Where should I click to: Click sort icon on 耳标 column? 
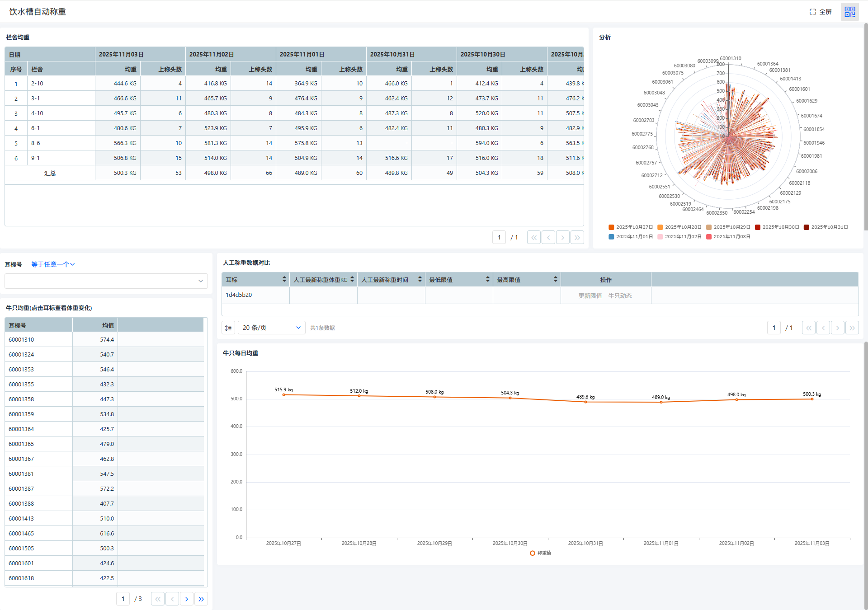coord(284,279)
